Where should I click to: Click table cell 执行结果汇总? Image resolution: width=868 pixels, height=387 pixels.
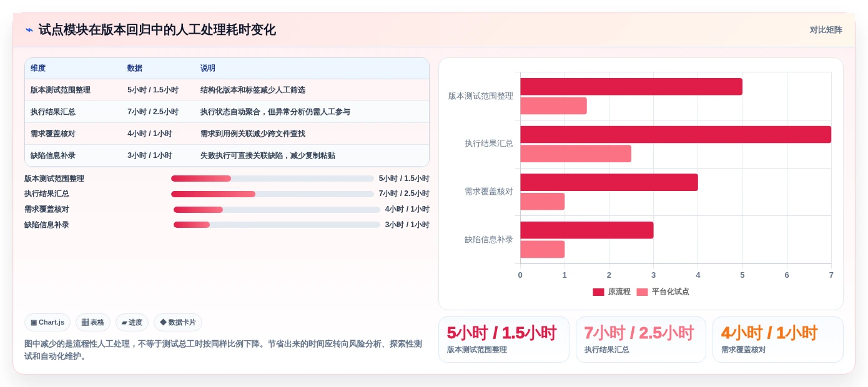click(x=53, y=112)
